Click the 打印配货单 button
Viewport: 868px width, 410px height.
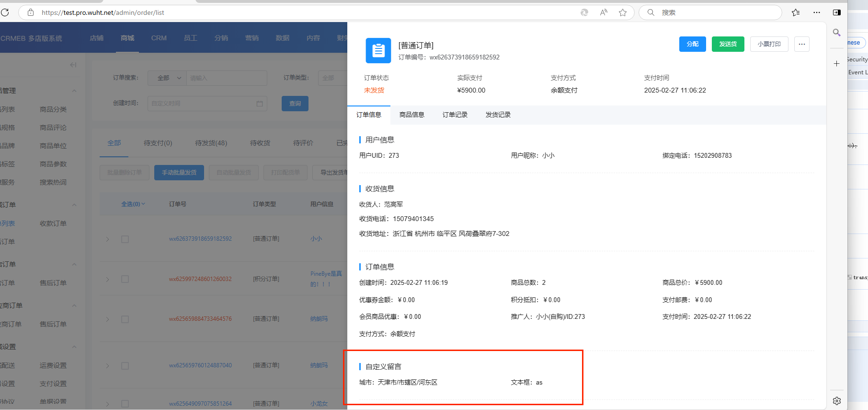click(x=286, y=173)
